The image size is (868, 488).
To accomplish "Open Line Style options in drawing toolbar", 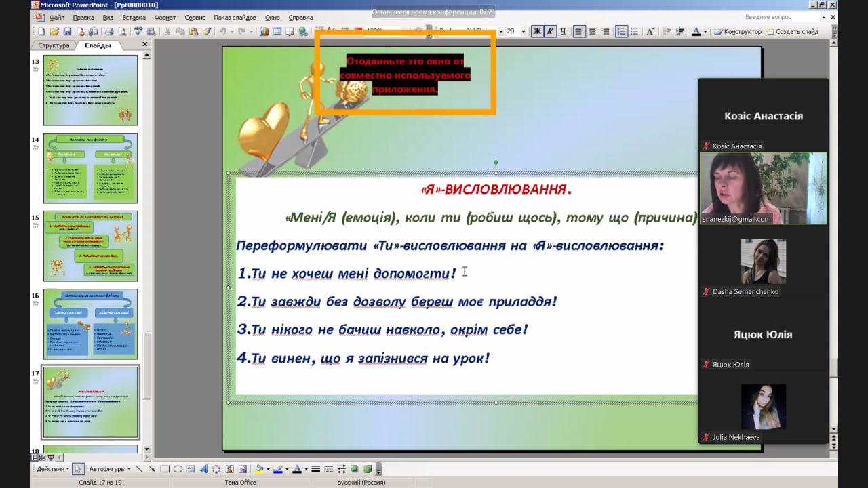I will 316,468.
